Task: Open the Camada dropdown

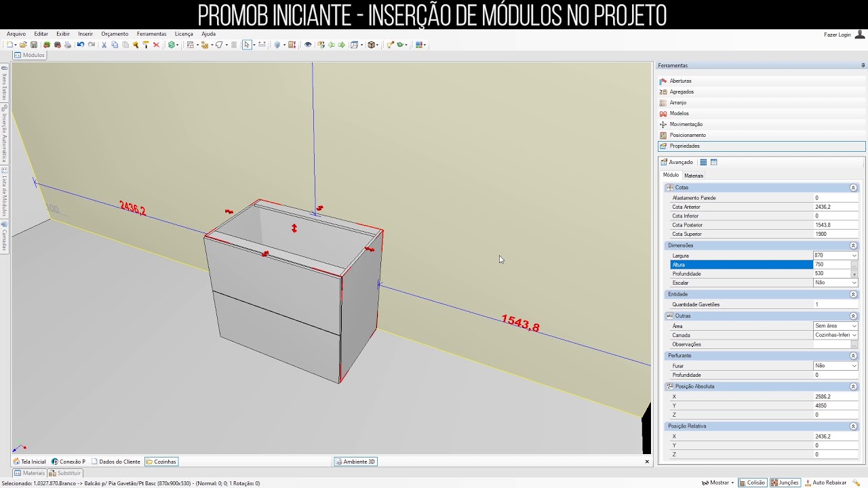Action: (854, 335)
